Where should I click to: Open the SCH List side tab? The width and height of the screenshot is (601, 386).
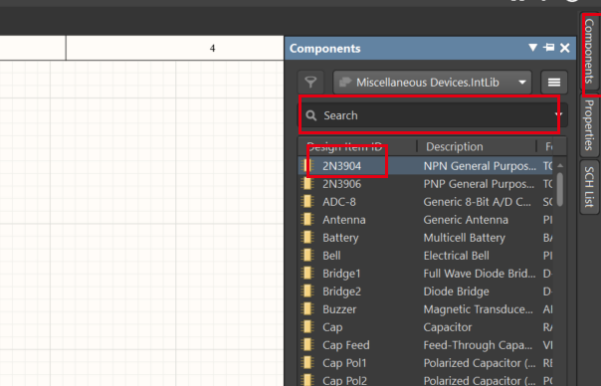tap(589, 187)
